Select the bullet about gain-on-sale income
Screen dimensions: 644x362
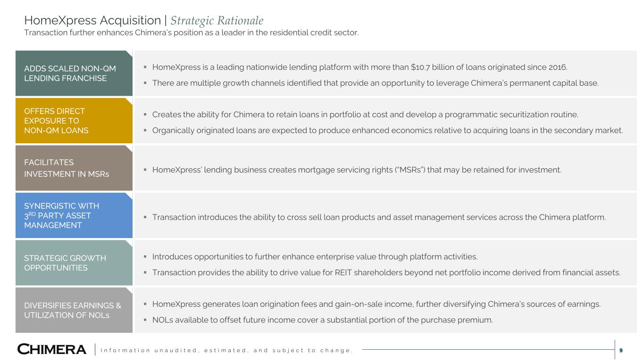(x=376, y=304)
